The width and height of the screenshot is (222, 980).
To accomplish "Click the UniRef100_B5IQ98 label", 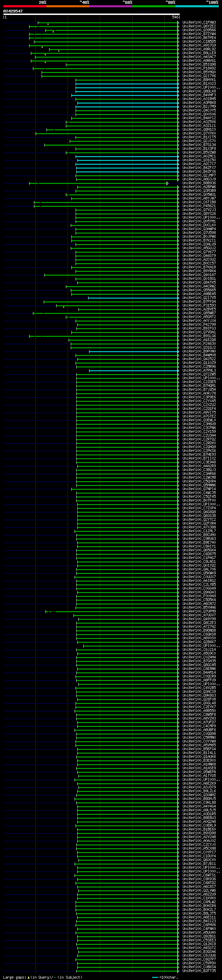I will click(199, 64).
